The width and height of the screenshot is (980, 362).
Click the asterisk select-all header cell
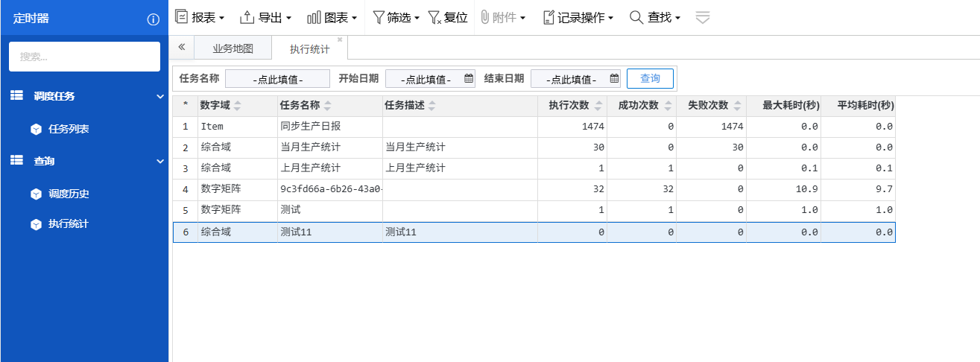185,106
